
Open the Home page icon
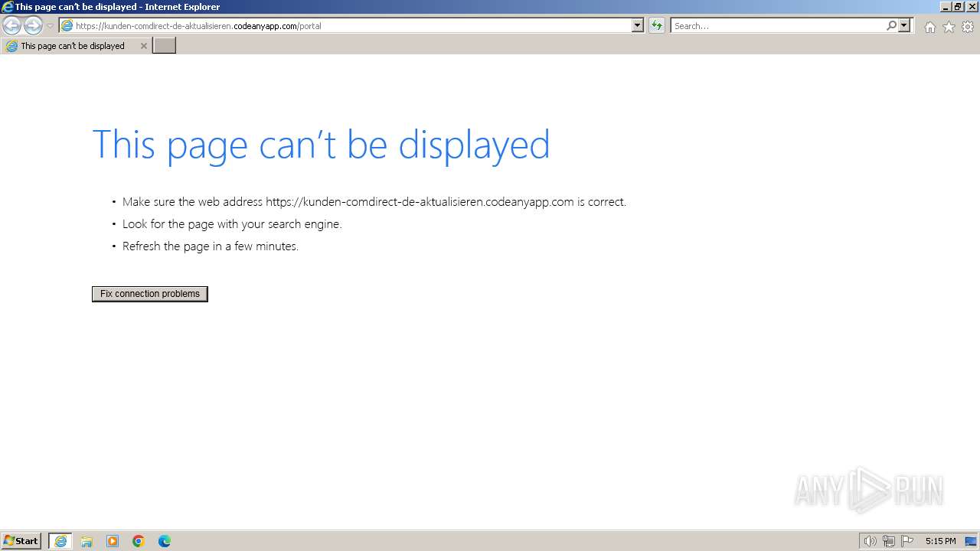pyautogui.click(x=929, y=27)
